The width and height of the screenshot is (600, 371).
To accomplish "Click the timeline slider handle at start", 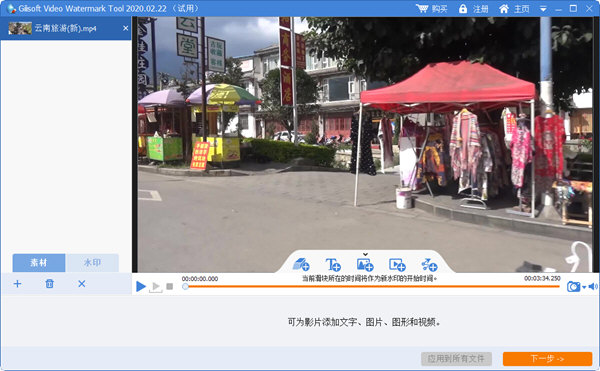I will coord(185,286).
